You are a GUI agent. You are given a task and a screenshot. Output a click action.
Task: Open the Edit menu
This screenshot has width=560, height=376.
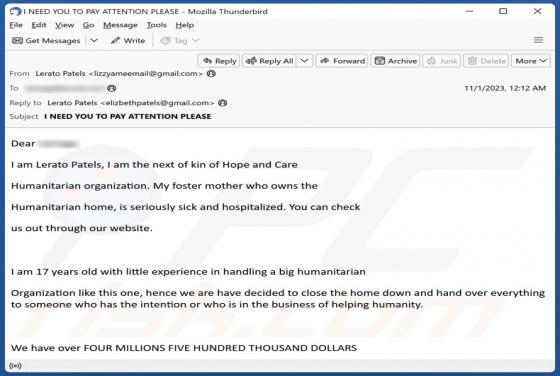pos(39,25)
